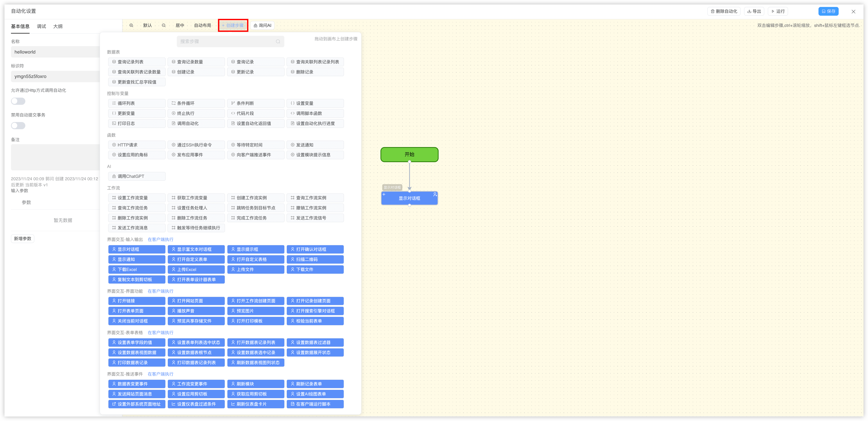Open the 大纲 tab
Screen dimensions: 868x421
click(x=58, y=26)
